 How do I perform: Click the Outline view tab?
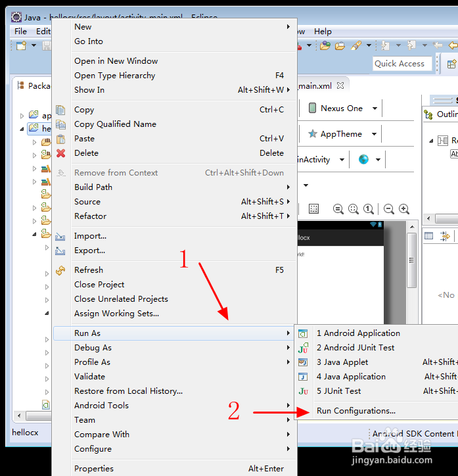coord(441,114)
